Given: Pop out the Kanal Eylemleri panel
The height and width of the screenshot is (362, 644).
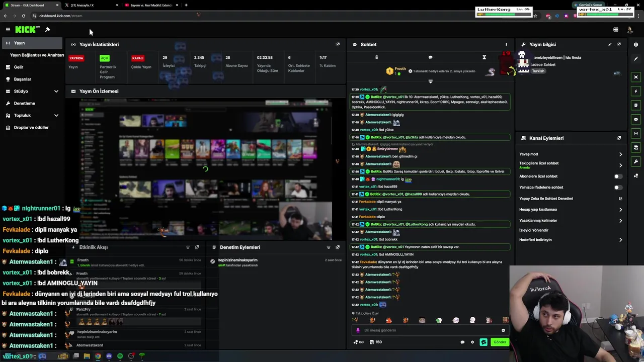Looking at the screenshot, I should [x=619, y=138].
